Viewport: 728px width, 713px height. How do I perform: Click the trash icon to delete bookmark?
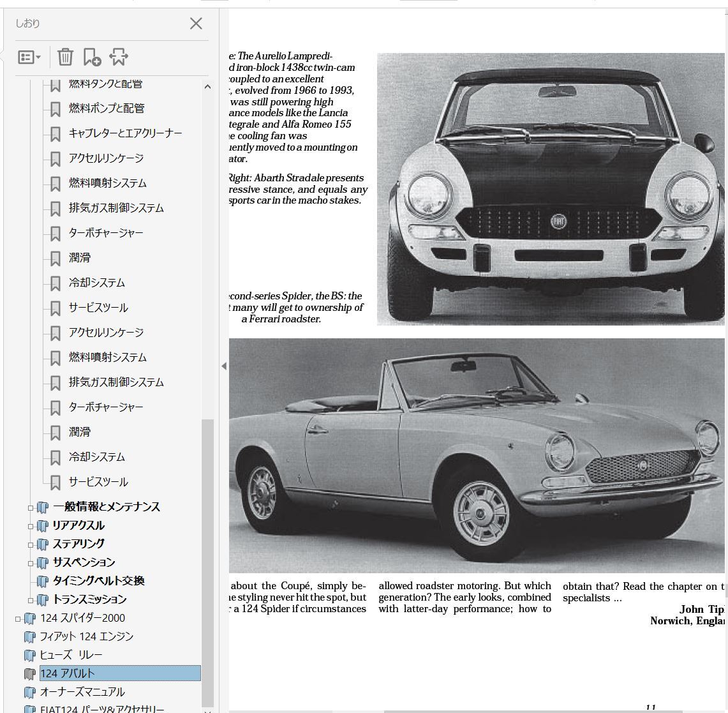coord(66,57)
